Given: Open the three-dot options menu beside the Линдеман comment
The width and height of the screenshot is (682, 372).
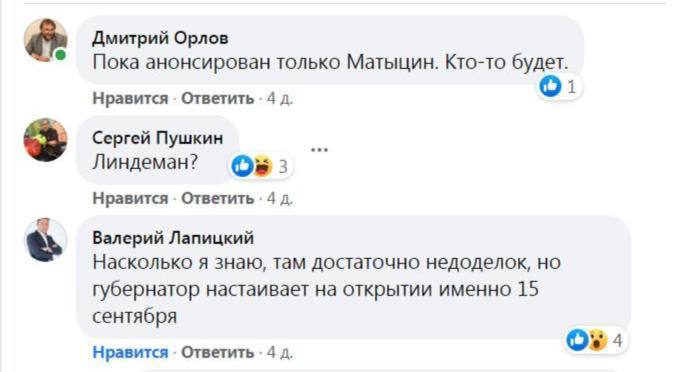Looking at the screenshot, I should click(319, 150).
